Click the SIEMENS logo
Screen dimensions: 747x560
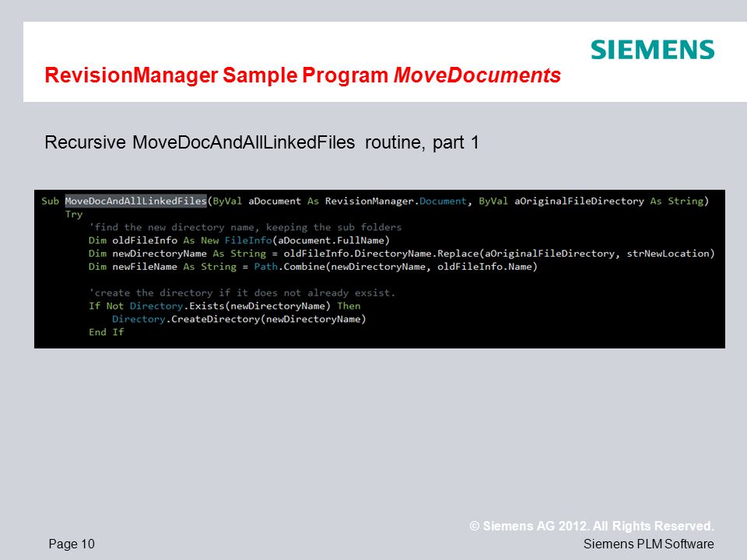point(652,50)
